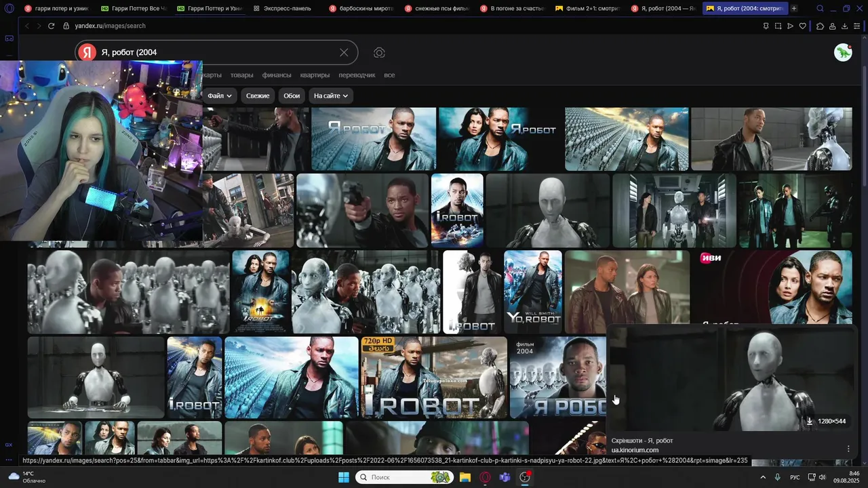Screen dimensions: 868x488
Task: Download the previewed image via arrow icon
Action: 810,421
